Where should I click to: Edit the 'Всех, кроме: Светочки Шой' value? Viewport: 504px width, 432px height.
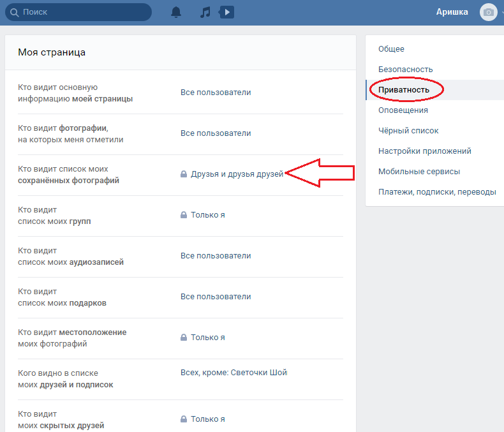pyautogui.click(x=233, y=373)
